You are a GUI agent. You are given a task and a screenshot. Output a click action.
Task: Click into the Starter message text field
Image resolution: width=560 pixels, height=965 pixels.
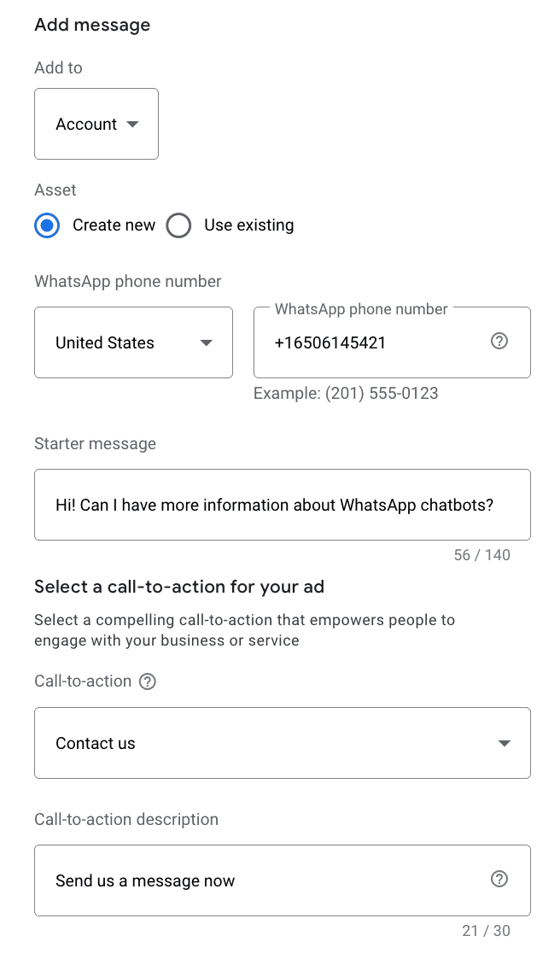tap(282, 505)
